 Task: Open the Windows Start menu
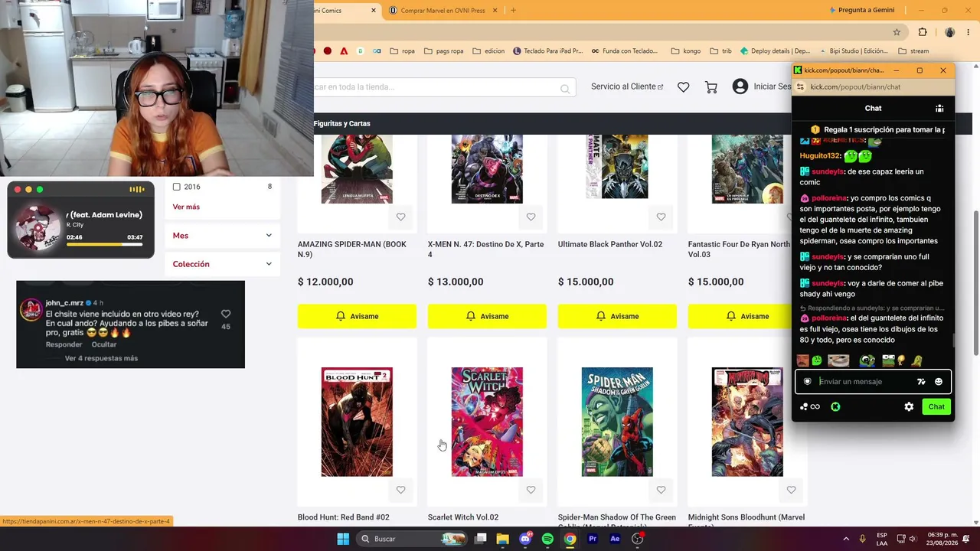tap(343, 539)
